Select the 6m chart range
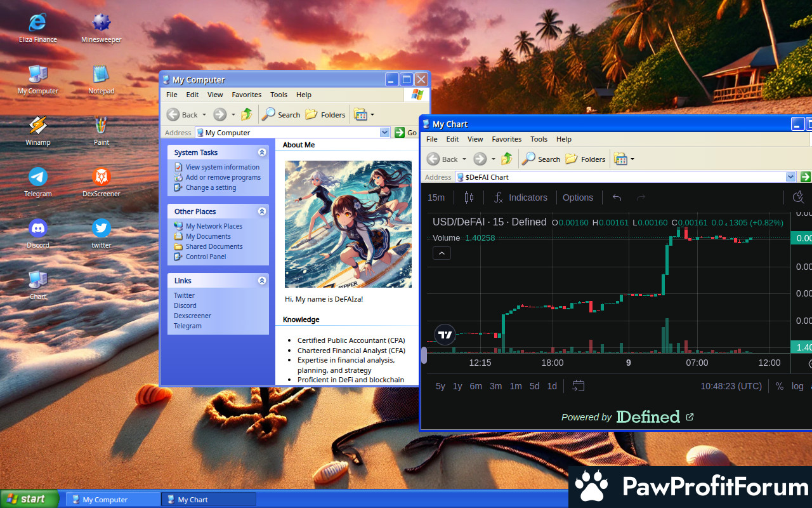812x508 pixels. click(476, 386)
